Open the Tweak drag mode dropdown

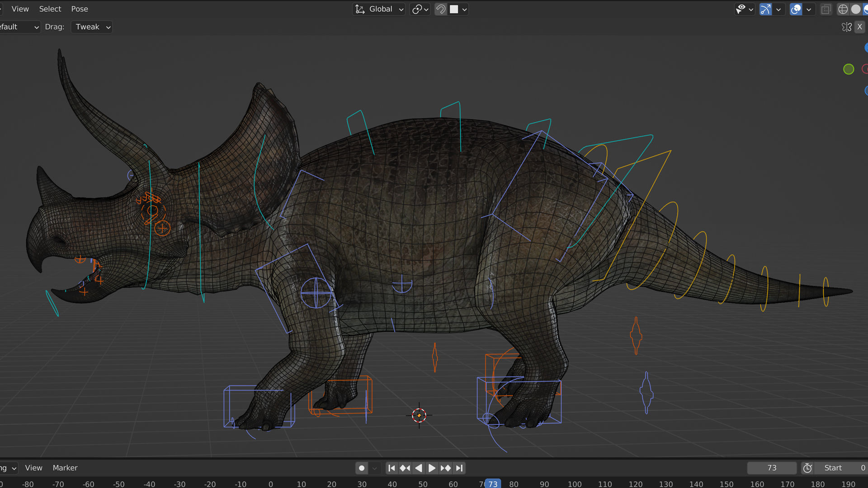[x=92, y=27]
